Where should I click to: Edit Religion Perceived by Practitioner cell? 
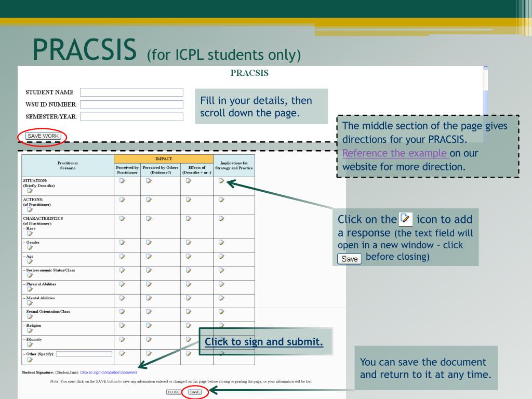[123, 326]
